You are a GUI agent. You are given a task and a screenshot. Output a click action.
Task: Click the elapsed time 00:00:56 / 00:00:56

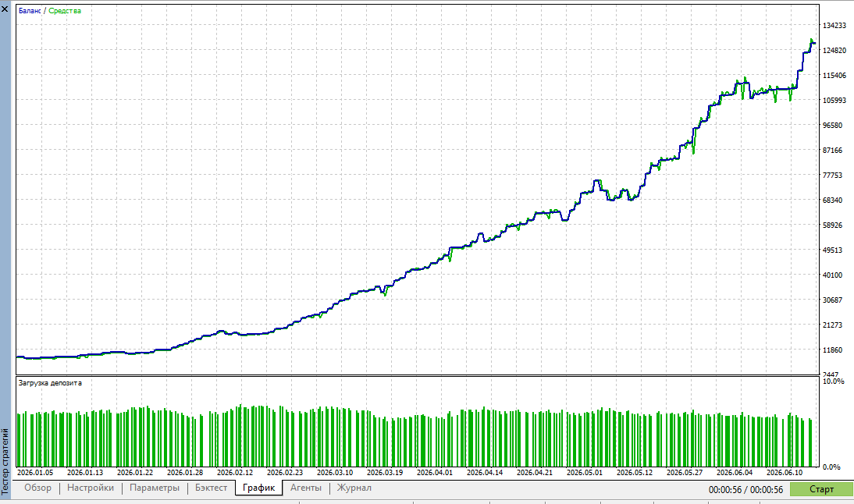tap(745, 490)
